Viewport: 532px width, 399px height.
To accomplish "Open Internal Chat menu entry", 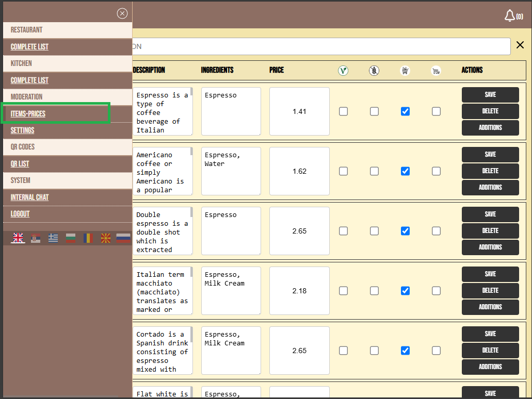I will click(x=29, y=197).
